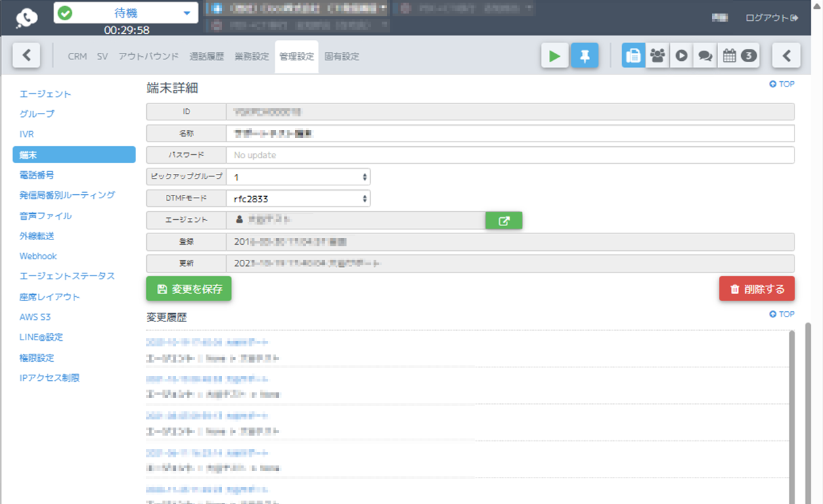Click the green play icon button
This screenshot has height=504, width=823.
[554, 56]
